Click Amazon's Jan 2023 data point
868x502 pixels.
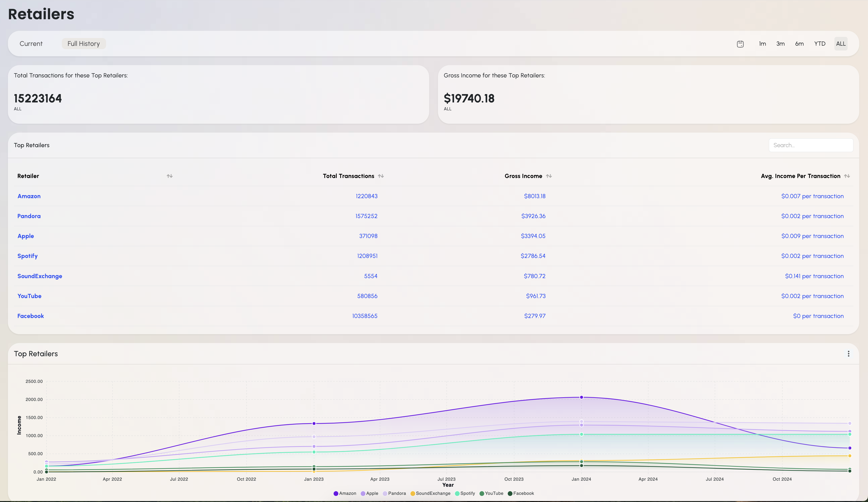pyautogui.click(x=314, y=424)
